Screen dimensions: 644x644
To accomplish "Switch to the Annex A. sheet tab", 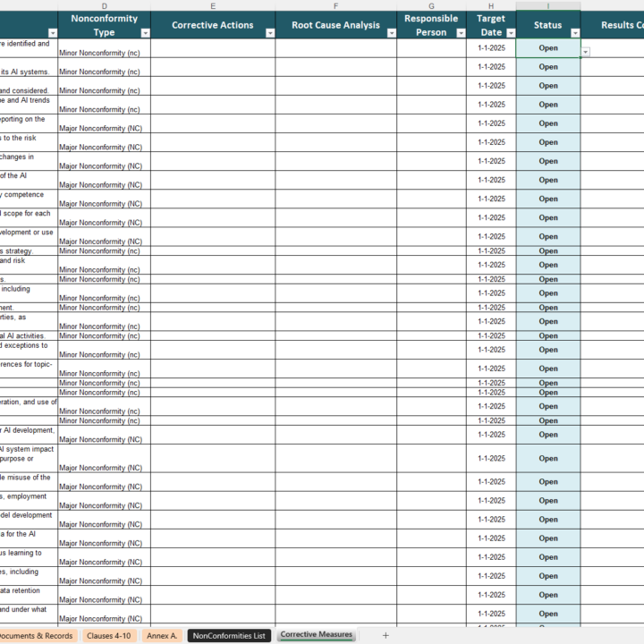I will (x=162, y=635).
